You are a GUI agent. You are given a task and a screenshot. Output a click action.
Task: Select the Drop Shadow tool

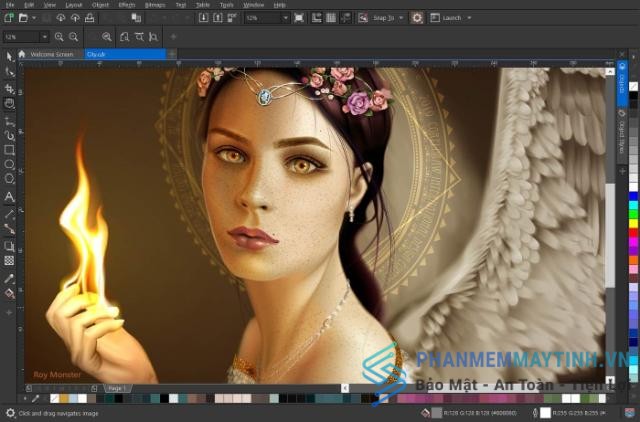[x=9, y=246]
